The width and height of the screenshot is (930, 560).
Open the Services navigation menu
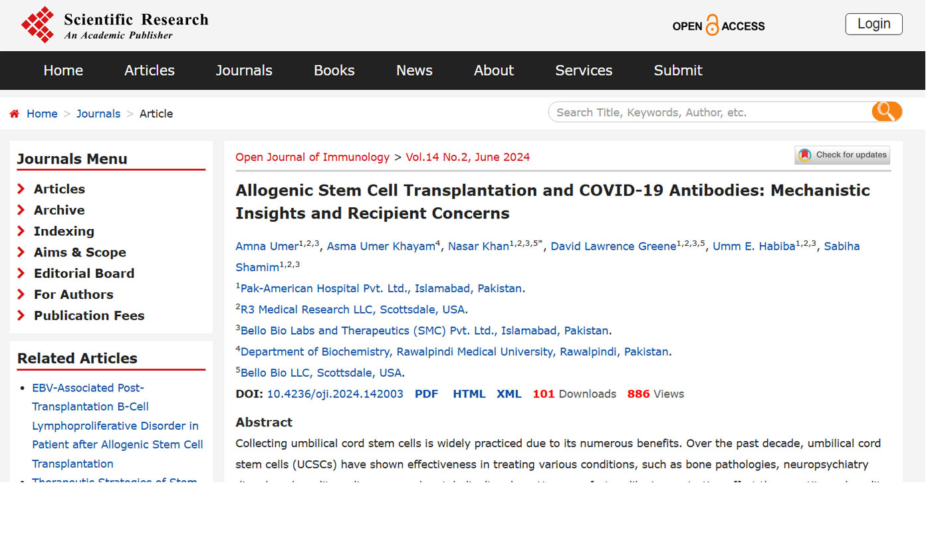[584, 70]
